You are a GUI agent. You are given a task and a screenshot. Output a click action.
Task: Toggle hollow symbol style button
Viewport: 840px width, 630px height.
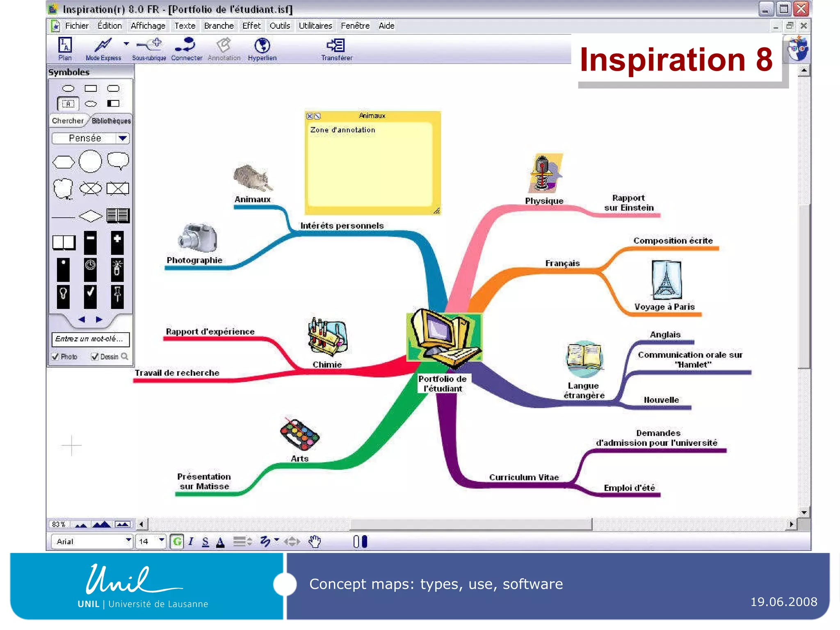[356, 542]
